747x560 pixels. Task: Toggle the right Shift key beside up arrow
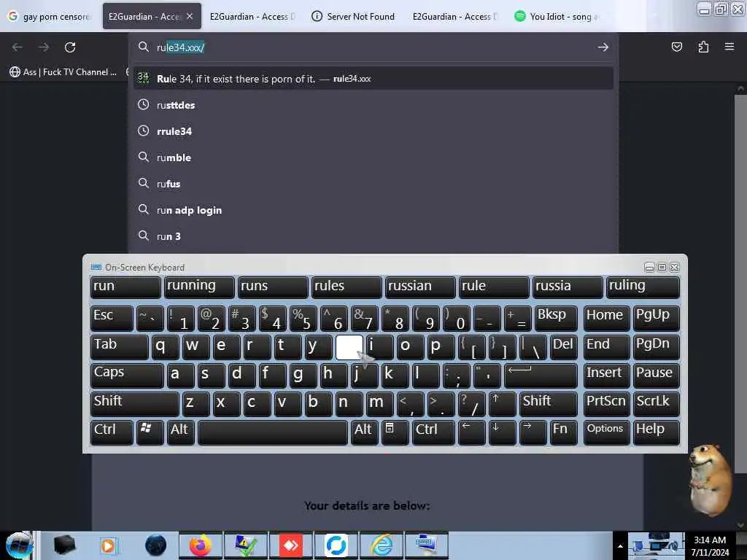coord(548,404)
